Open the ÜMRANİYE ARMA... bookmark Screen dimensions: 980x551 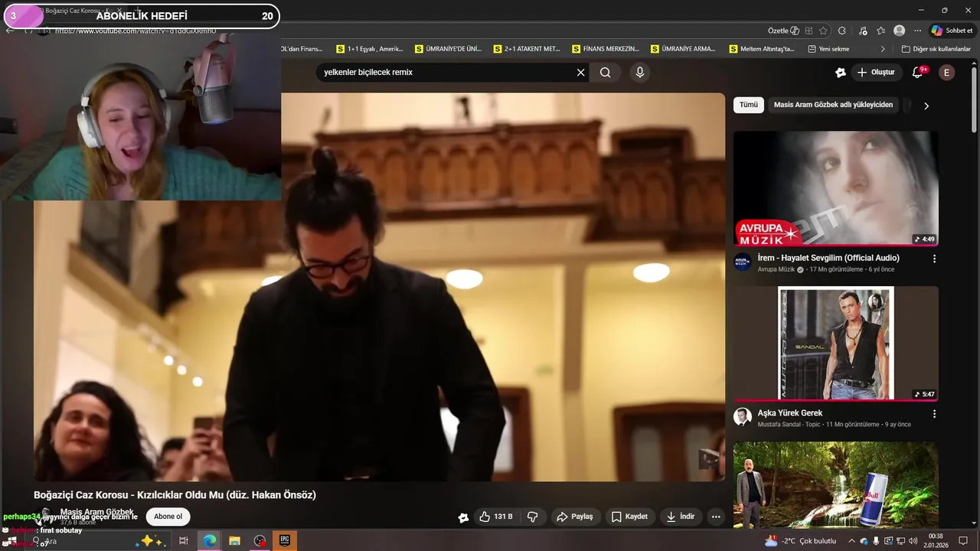[x=684, y=49]
